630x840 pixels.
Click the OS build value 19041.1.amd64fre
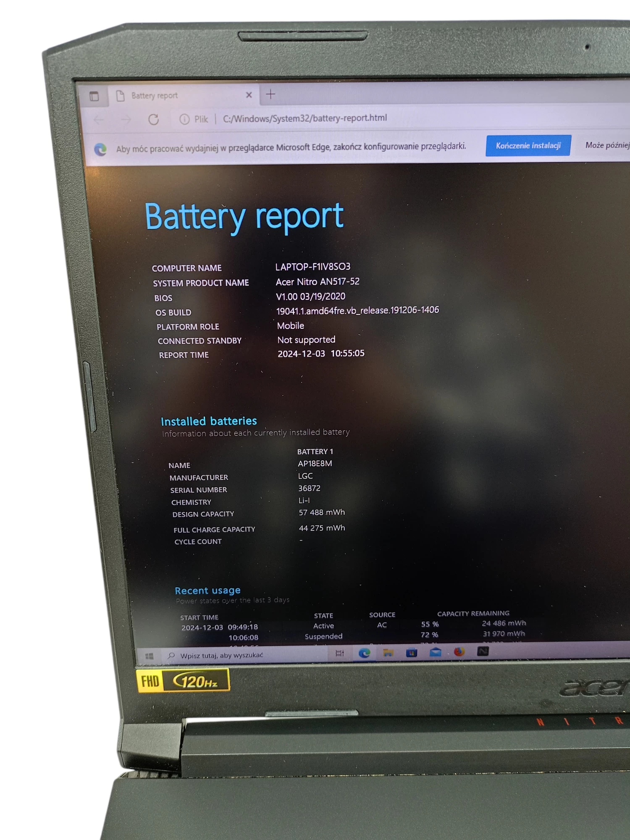coord(357,311)
